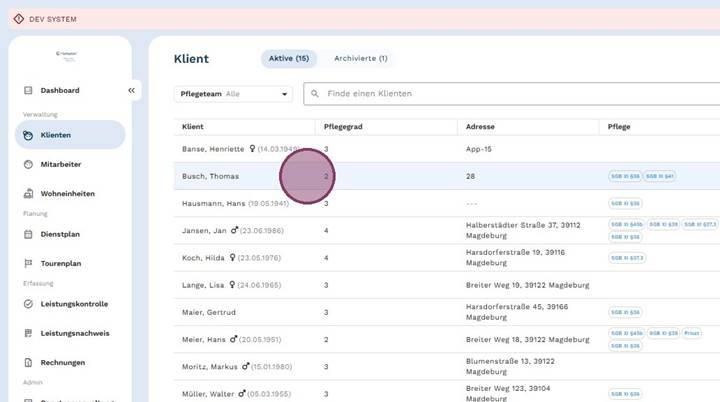Screen dimensions: 720x402
Task: Click female symbol next to Banse, Henriette
Action: [x=252, y=148]
